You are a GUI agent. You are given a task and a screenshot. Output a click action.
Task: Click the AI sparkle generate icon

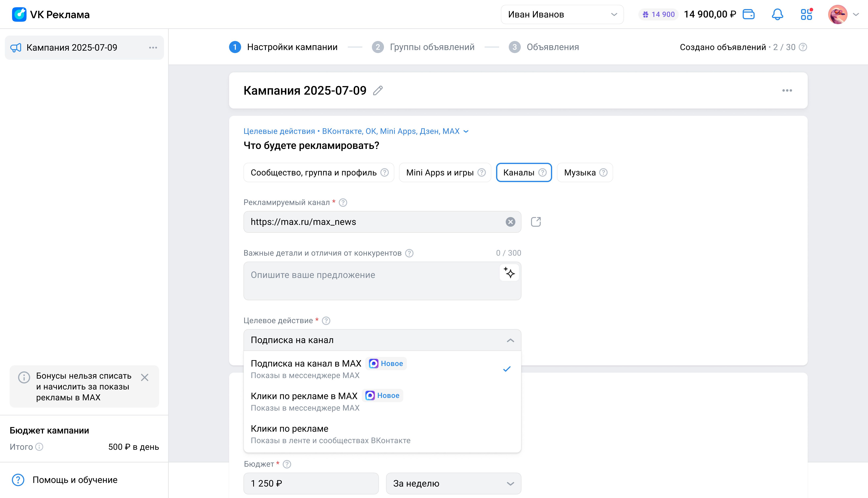(x=509, y=273)
